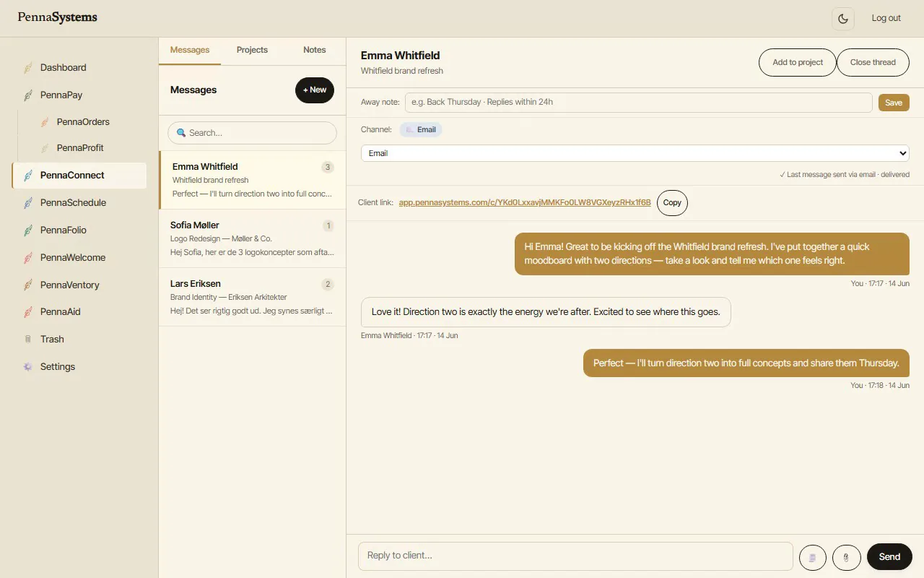Click Add to project button

tap(798, 62)
